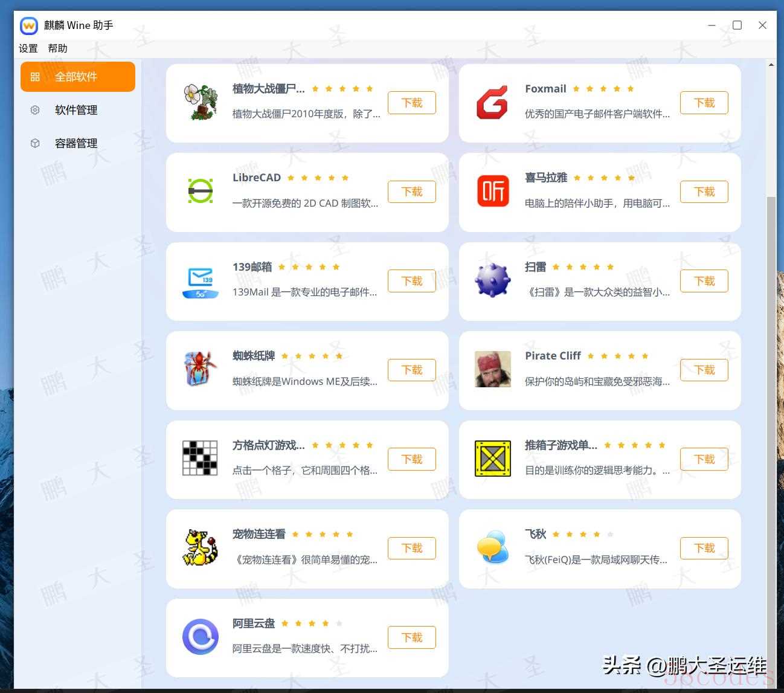Click the 飞秋 chat bubbles icon
The image size is (784, 693).
click(x=493, y=547)
